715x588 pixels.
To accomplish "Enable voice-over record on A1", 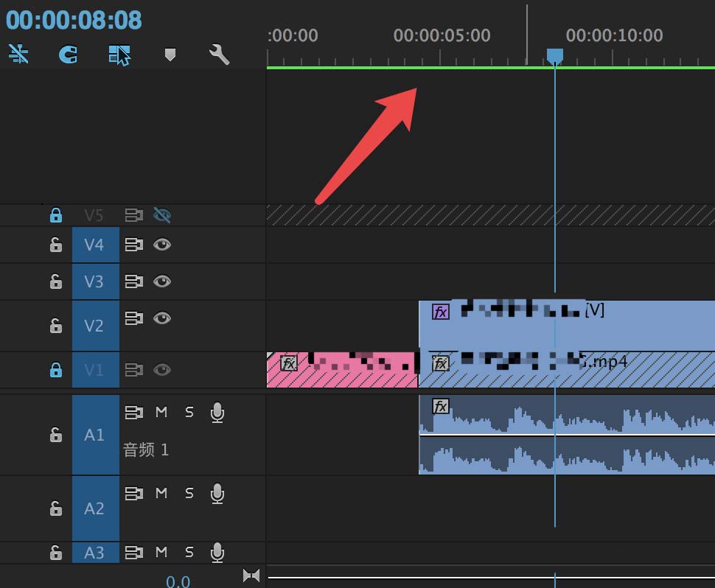I will tap(217, 413).
